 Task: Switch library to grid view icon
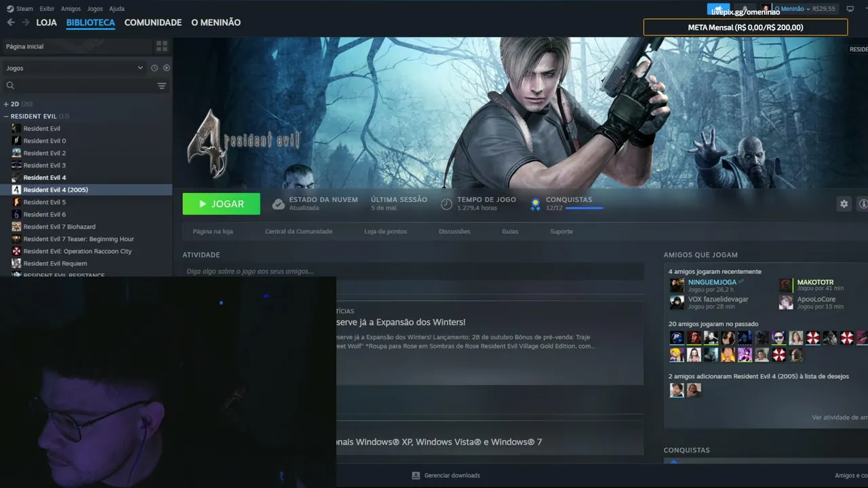(161, 46)
